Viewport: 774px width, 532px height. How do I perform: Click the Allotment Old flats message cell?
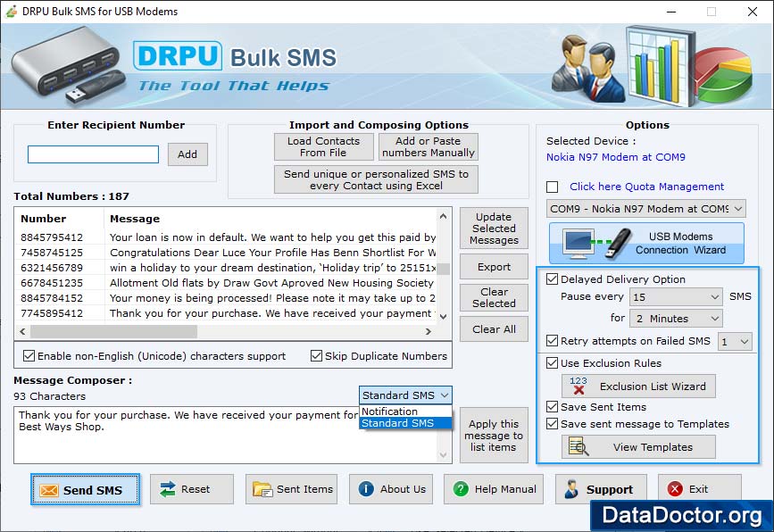[271, 283]
